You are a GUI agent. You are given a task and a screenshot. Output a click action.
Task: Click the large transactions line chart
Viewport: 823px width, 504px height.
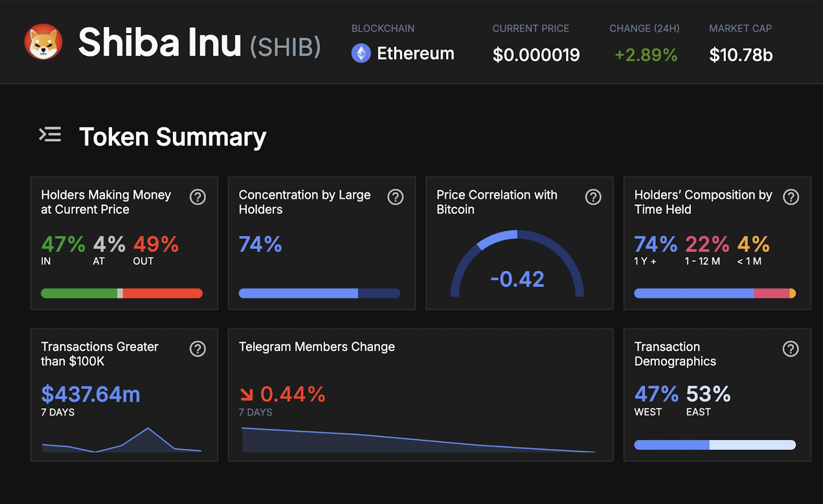point(122,440)
